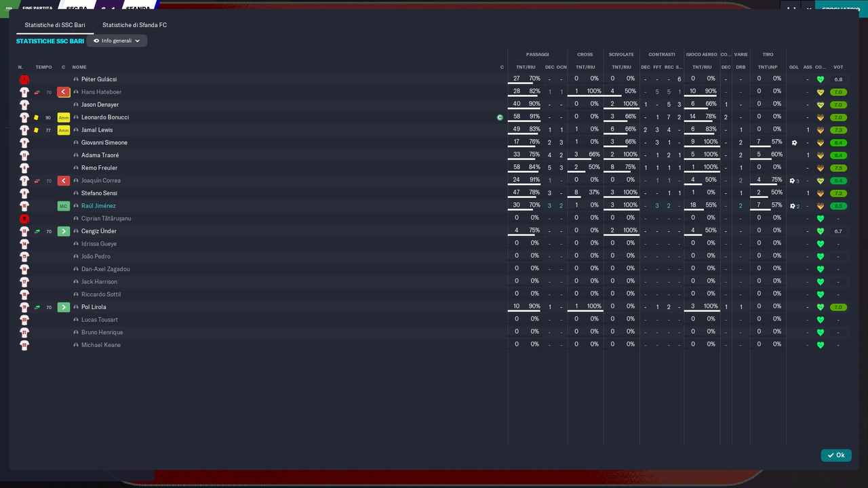Click Leonardo Bonucci's yellow Amm booking badge
868x488 pixels.
pyautogui.click(x=64, y=117)
